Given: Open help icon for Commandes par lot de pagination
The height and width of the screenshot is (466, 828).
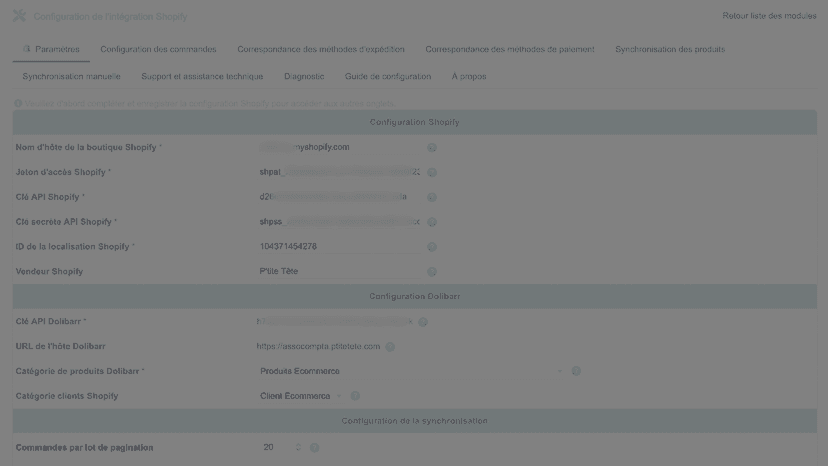Looking at the screenshot, I should (315, 448).
